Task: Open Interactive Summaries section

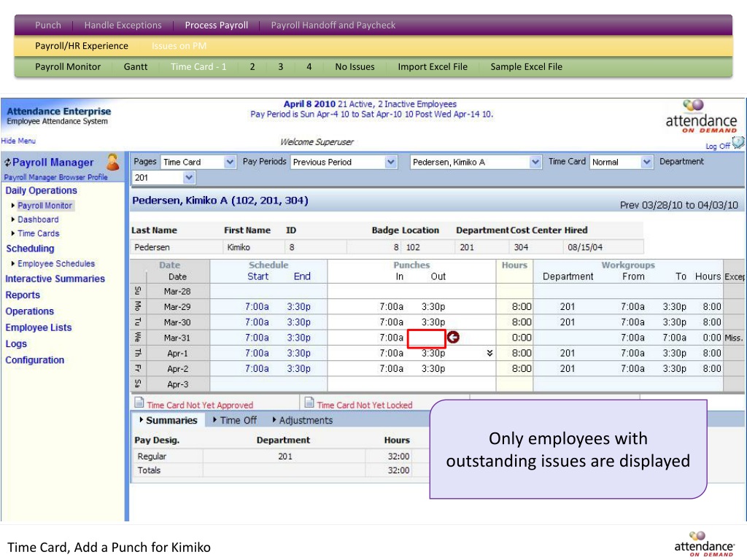Action: pyautogui.click(x=55, y=279)
